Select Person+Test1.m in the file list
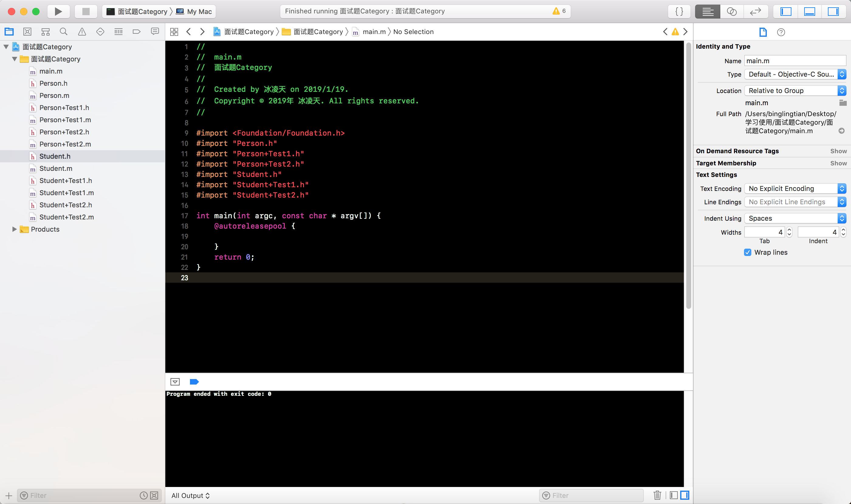Viewport: 851px width, 504px height. point(65,120)
